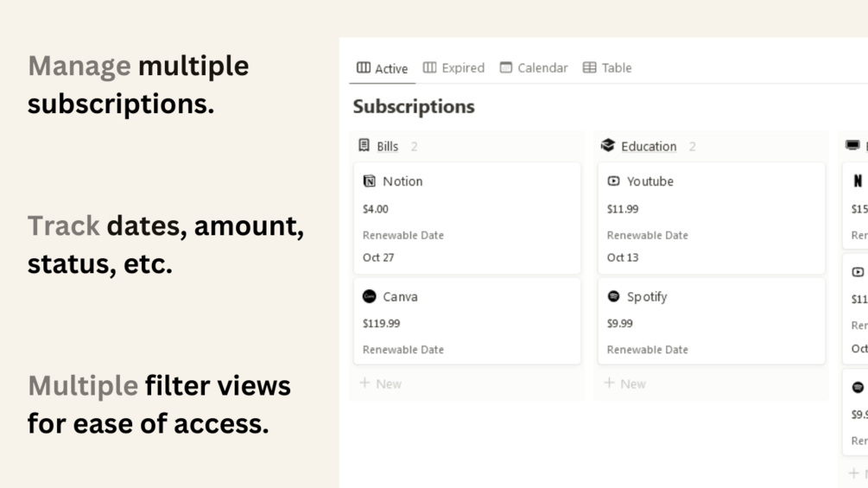Click the Canva logo icon
Image resolution: width=868 pixels, height=488 pixels.
click(370, 296)
